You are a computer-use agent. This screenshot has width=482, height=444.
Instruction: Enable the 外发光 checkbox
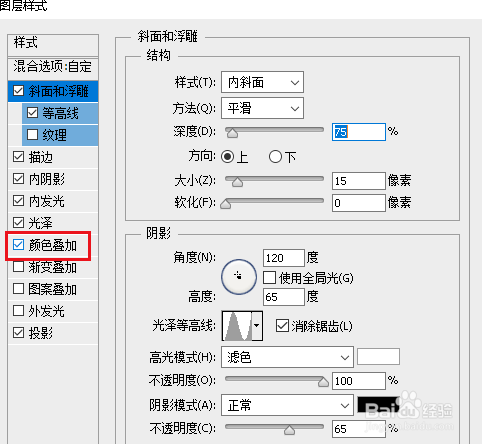(18, 311)
